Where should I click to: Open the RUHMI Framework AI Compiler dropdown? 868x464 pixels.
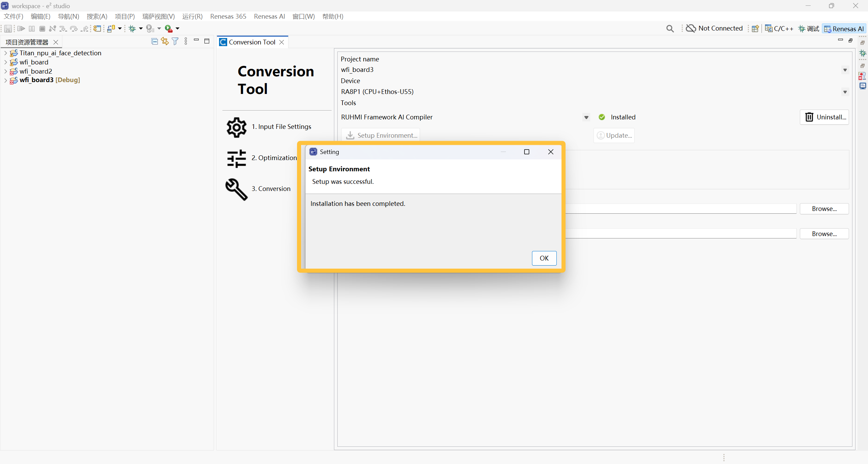(x=586, y=117)
